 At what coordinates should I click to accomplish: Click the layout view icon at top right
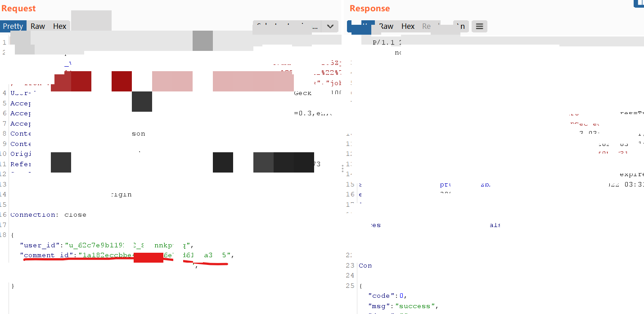pos(639,4)
